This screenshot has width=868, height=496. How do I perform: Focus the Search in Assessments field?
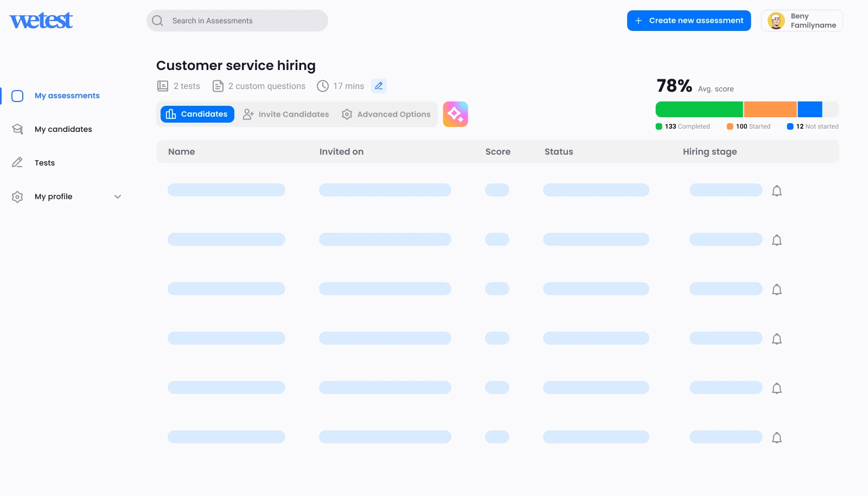[237, 21]
